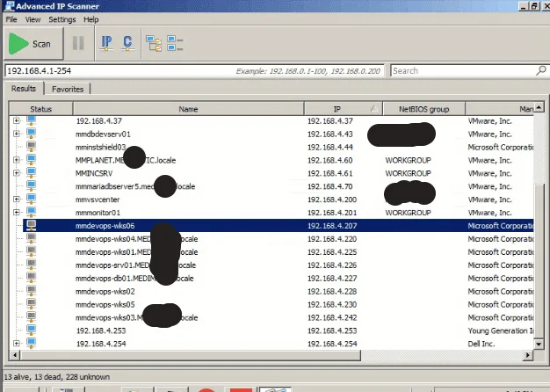The height and width of the screenshot is (392, 550).
Task: Click computer icon of mmdevops-wks04 row
Action: click(32, 239)
